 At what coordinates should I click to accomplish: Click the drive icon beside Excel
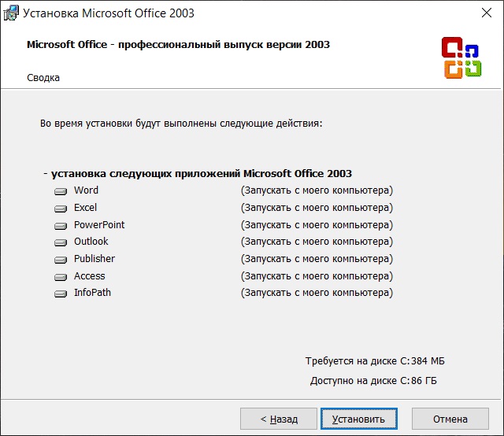[61, 209]
